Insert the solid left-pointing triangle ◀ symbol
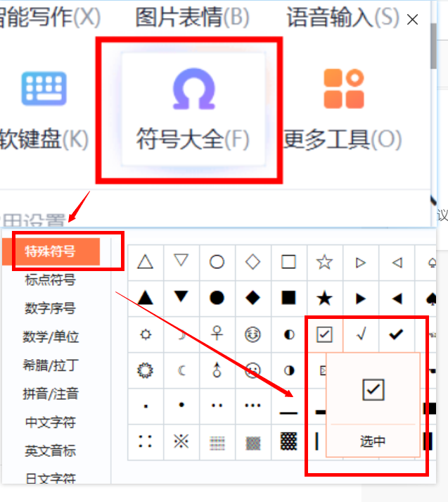This screenshot has width=448, height=502. coord(397,299)
